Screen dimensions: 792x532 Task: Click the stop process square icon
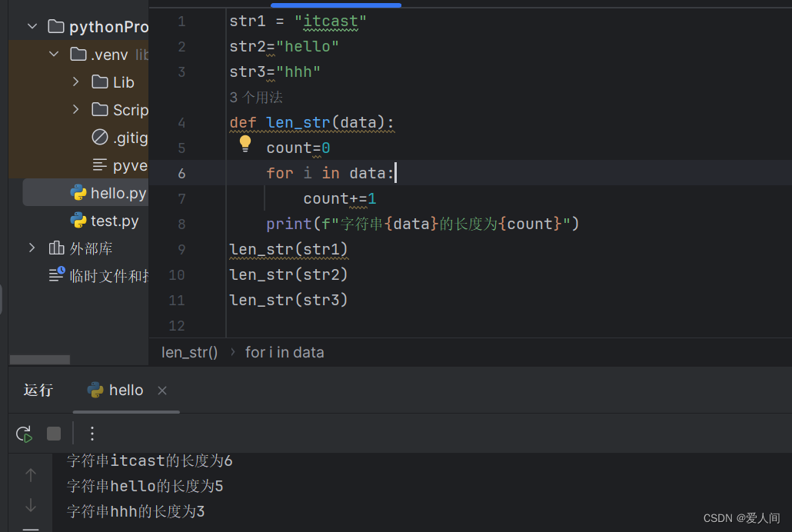pyautogui.click(x=54, y=434)
